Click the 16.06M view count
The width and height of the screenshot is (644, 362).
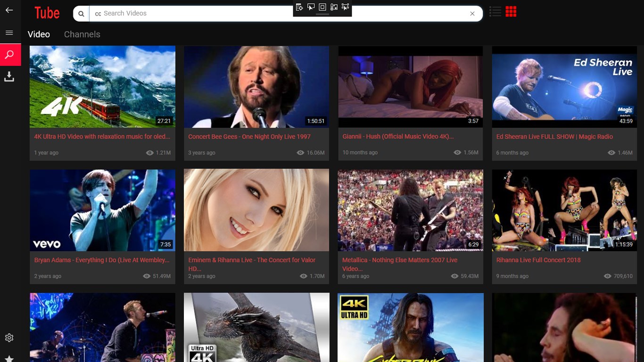tap(316, 153)
